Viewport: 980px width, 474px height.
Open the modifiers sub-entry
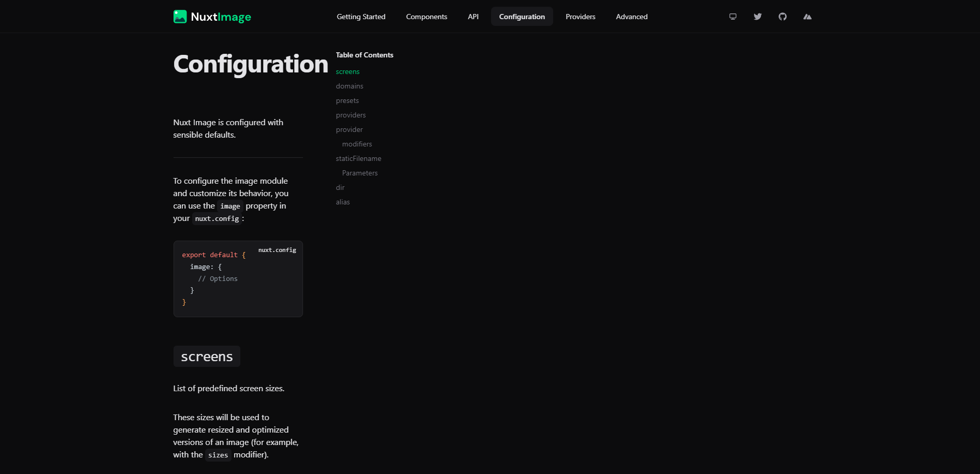coord(357,144)
